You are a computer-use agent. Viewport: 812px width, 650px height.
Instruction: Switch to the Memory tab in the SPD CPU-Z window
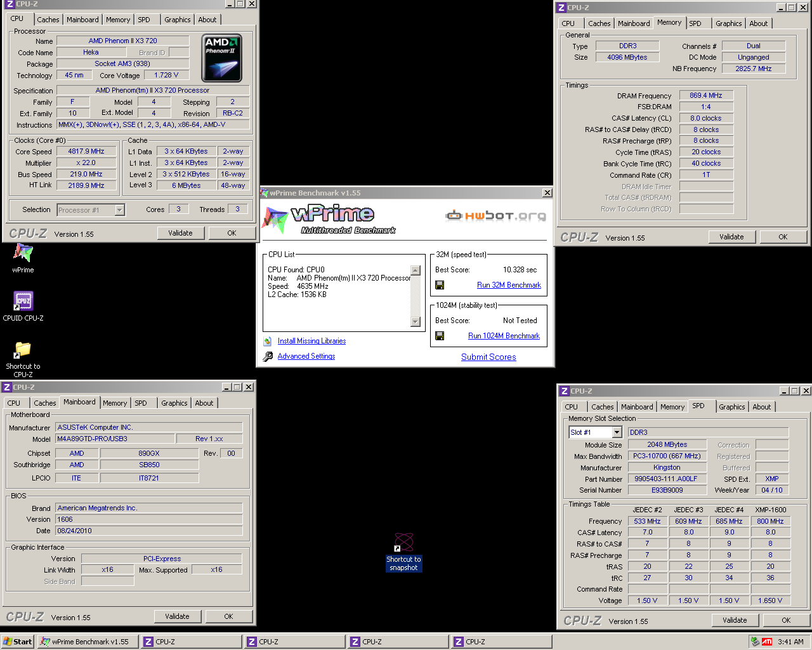(x=672, y=407)
